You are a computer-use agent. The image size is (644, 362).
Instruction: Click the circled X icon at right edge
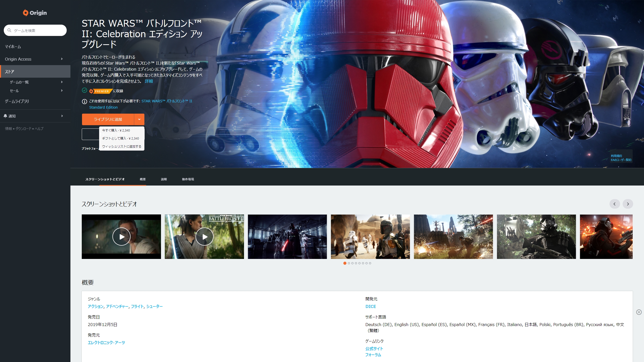point(639,312)
